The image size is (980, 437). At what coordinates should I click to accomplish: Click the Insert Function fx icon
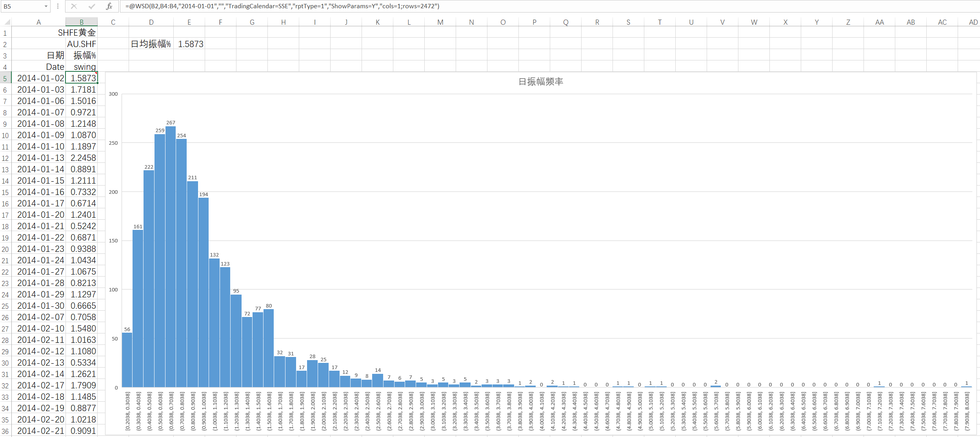click(x=109, y=6)
